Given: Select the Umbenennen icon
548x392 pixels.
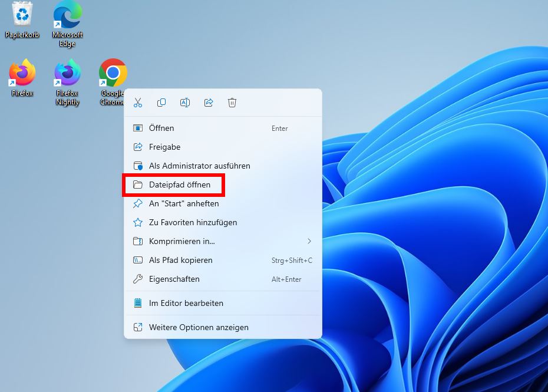Looking at the screenshot, I should tap(185, 102).
